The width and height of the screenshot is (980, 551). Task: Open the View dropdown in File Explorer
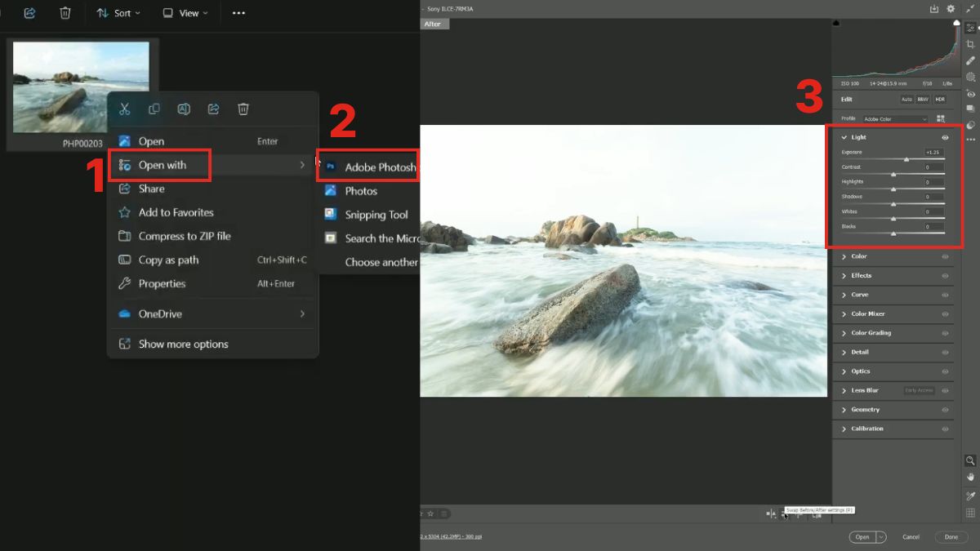click(x=184, y=12)
